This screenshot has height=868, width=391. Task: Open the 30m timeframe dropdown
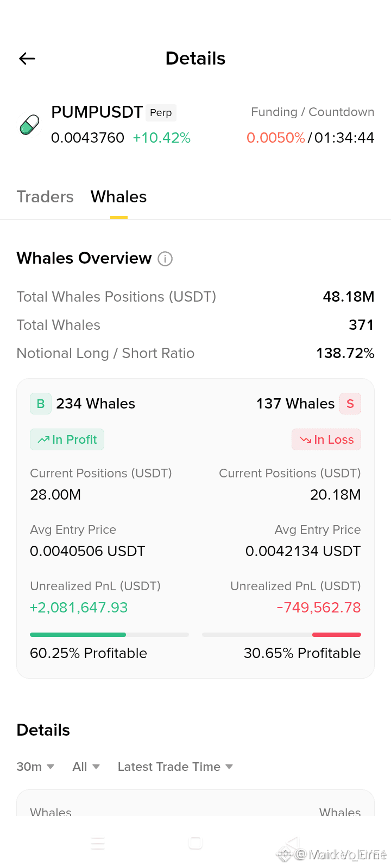tap(35, 767)
